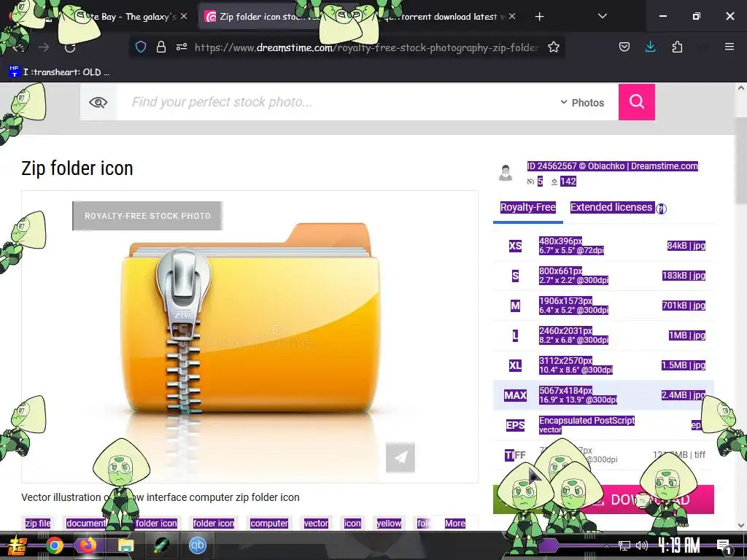Choose the EPS Encapsulated PostScript option

click(603, 425)
